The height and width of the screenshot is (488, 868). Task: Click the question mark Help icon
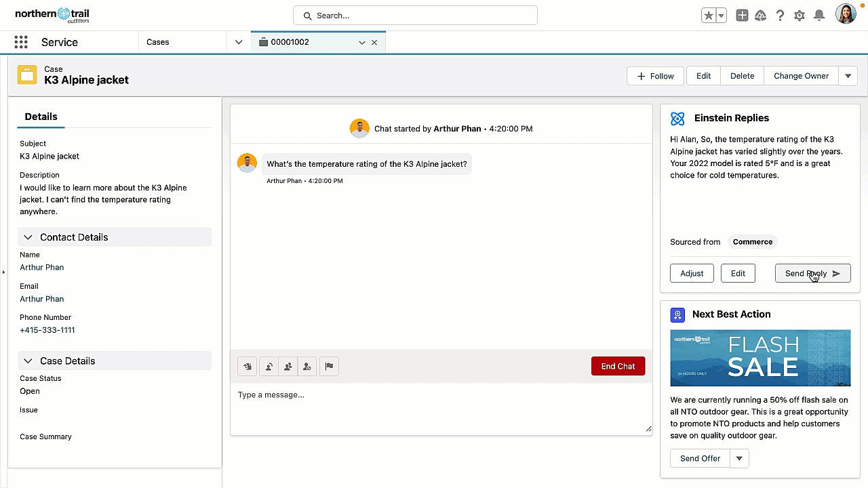click(x=781, y=16)
